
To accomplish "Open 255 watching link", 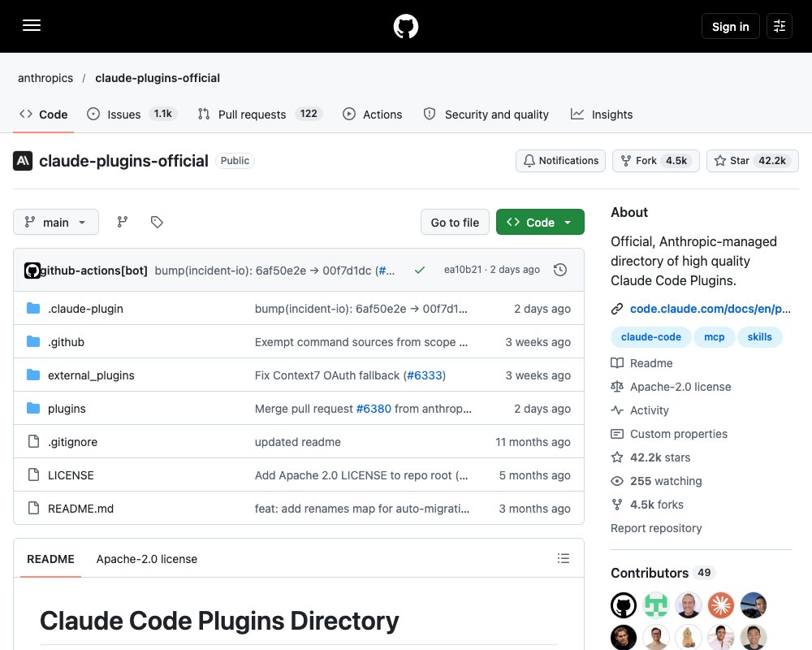I will (656, 481).
